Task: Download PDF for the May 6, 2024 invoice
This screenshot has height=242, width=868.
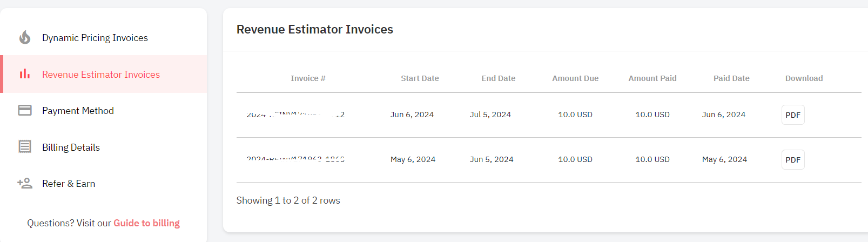Action: point(793,159)
